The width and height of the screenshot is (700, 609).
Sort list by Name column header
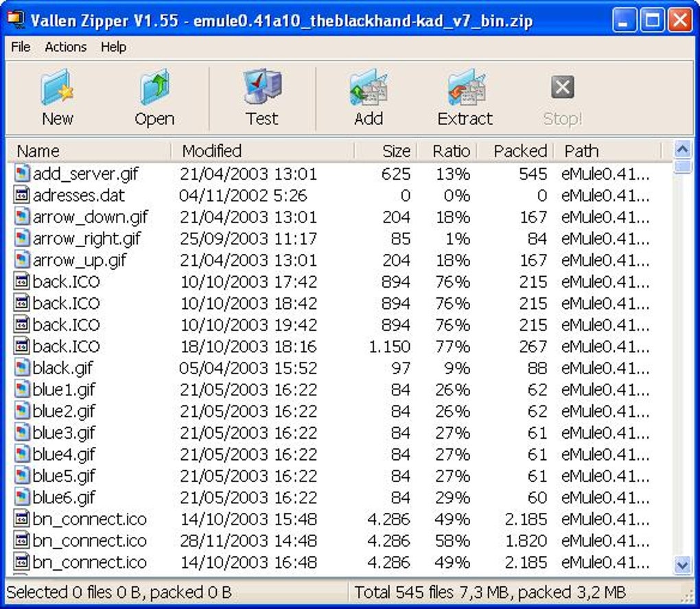(89, 151)
